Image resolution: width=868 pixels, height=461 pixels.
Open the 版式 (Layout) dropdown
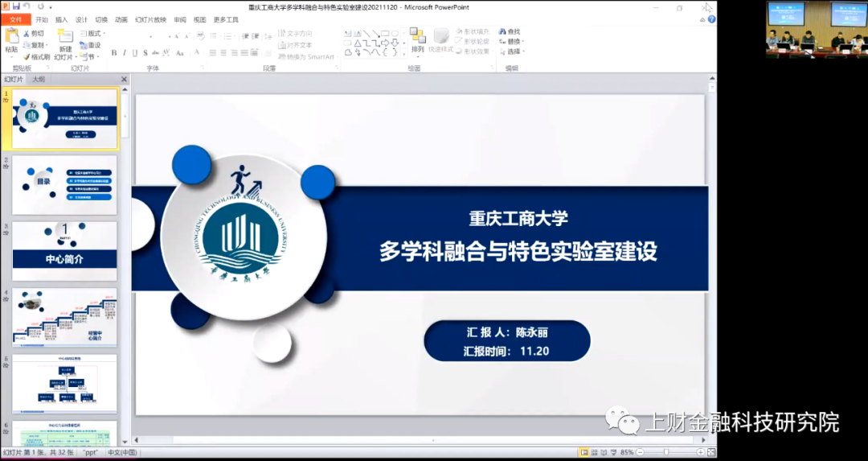point(92,34)
